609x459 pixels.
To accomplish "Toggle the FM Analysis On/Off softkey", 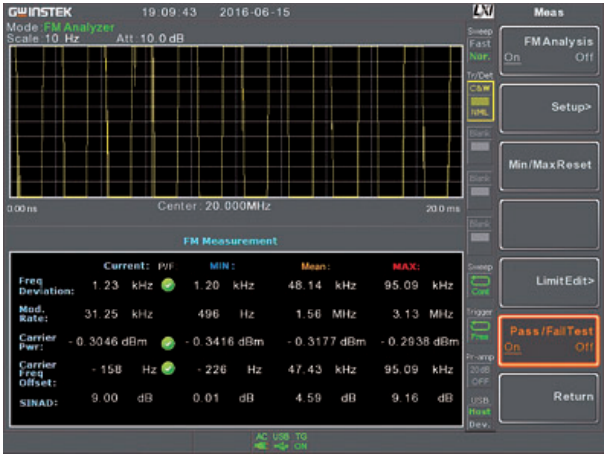I will click(549, 50).
